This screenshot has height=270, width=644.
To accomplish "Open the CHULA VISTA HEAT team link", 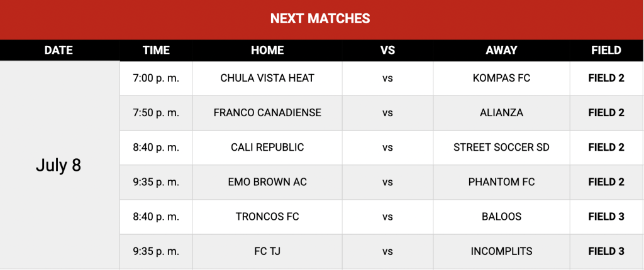I will [267, 78].
